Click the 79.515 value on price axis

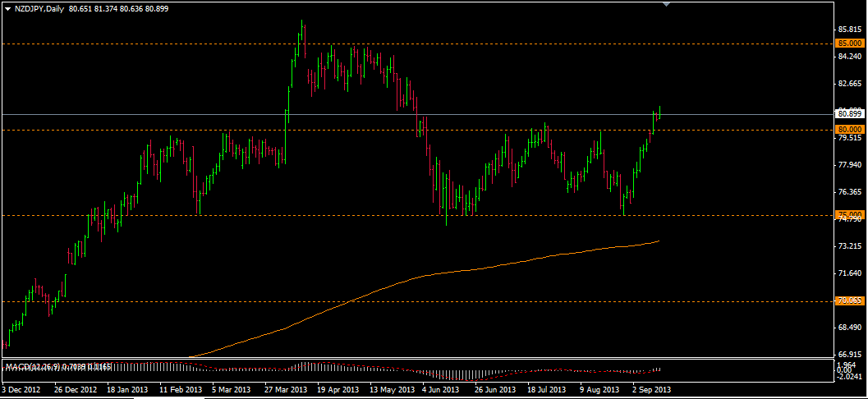(x=850, y=138)
